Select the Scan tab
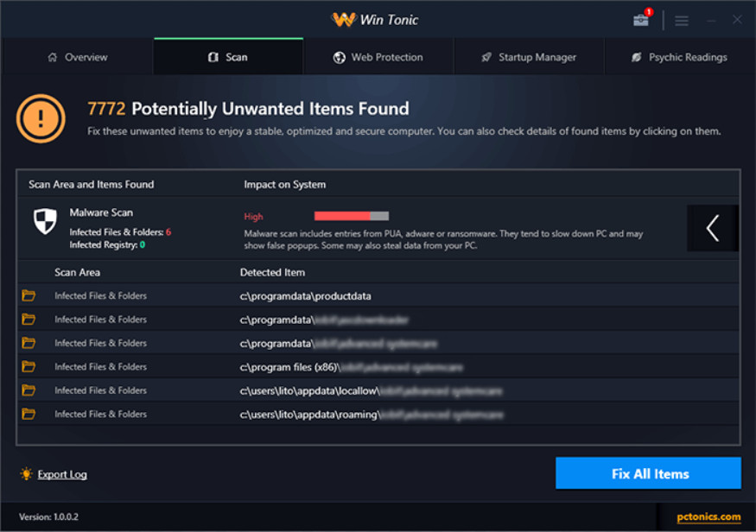 click(228, 57)
